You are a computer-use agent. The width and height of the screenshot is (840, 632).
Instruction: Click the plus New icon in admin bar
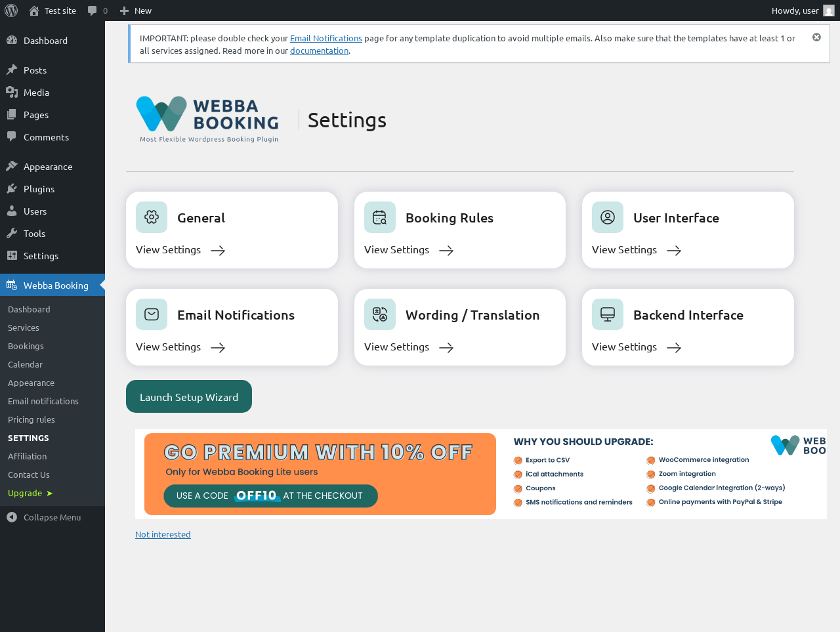(124, 11)
